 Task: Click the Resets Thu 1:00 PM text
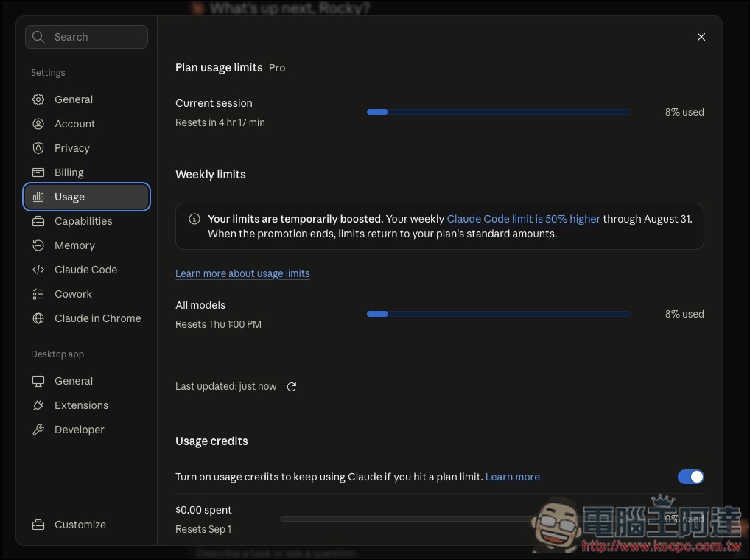coord(218,324)
